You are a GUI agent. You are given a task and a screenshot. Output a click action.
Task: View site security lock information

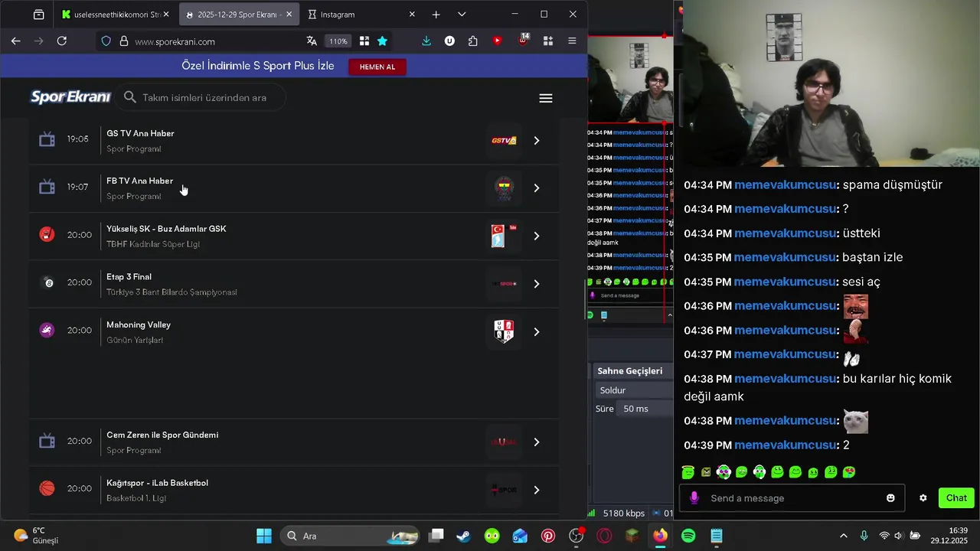(x=123, y=41)
